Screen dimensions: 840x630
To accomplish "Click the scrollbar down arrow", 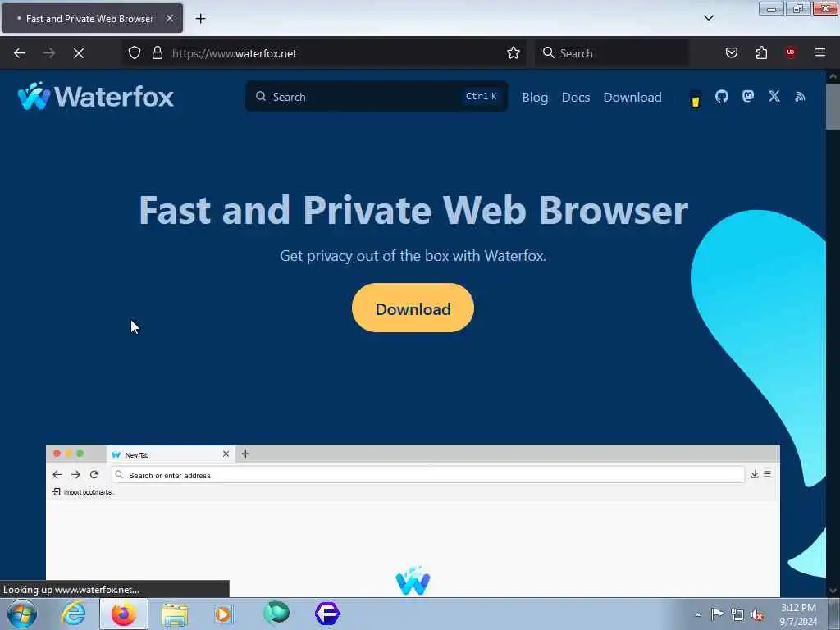I will click(833, 591).
